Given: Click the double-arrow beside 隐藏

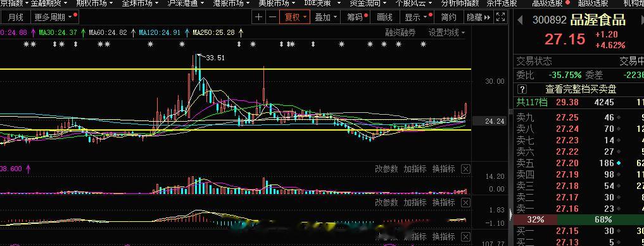Looking at the screenshot, I should [488, 17].
